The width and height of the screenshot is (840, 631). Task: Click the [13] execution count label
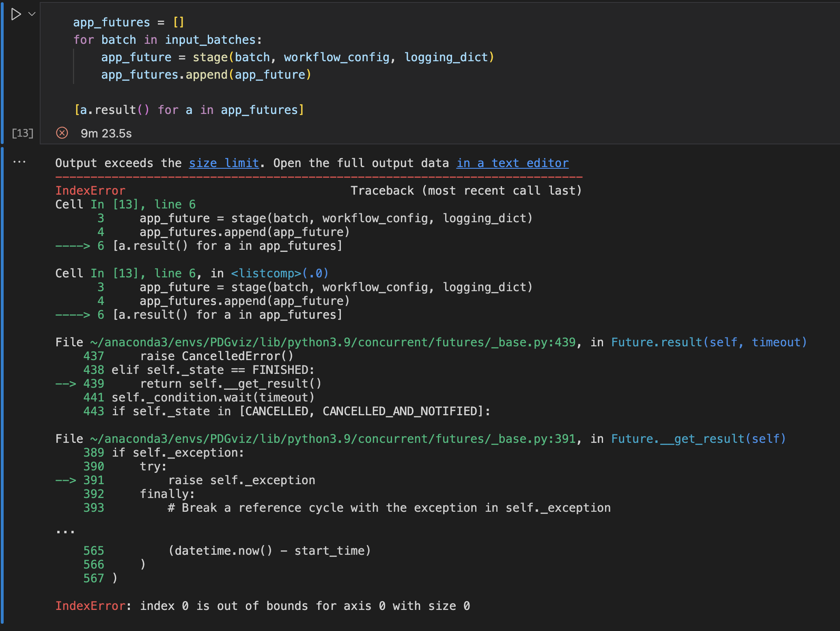pos(22,133)
